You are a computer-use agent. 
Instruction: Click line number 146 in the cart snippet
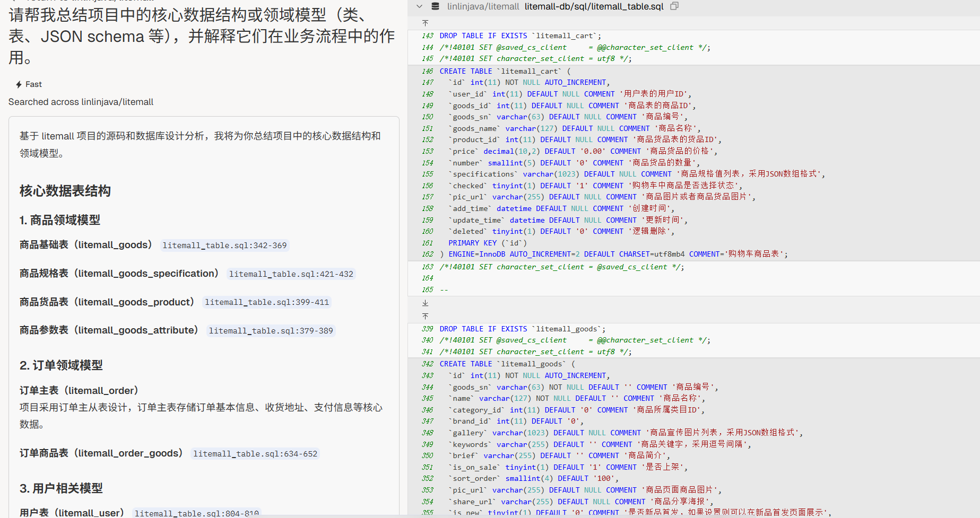tap(427, 71)
